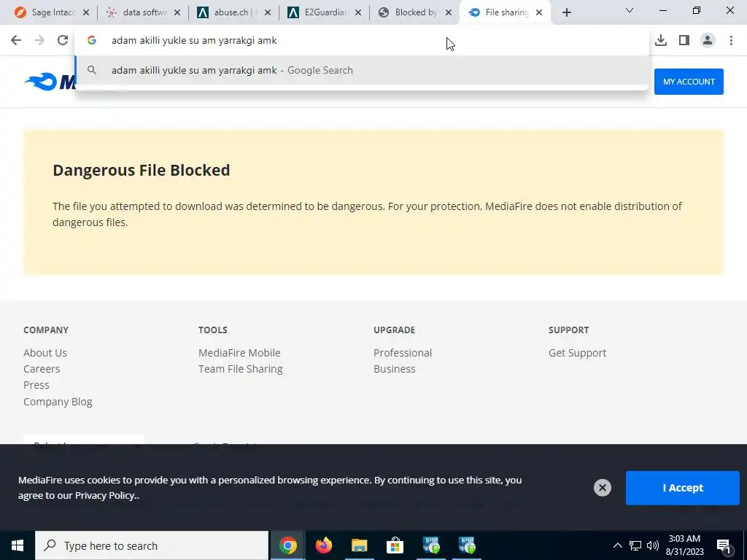Dismiss the cookie banner with the X
This screenshot has width=747, height=560.
click(x=602, y=488)
